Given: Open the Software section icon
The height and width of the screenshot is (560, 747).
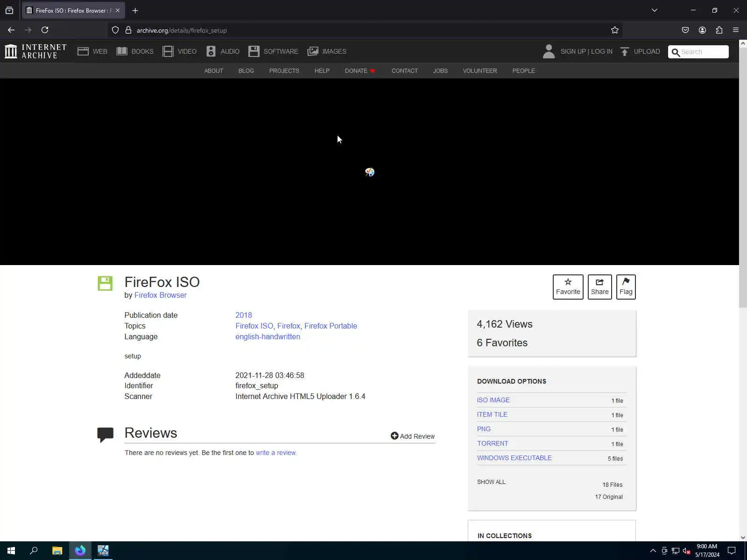Looking at the screenshot, I should click(254, 51).
